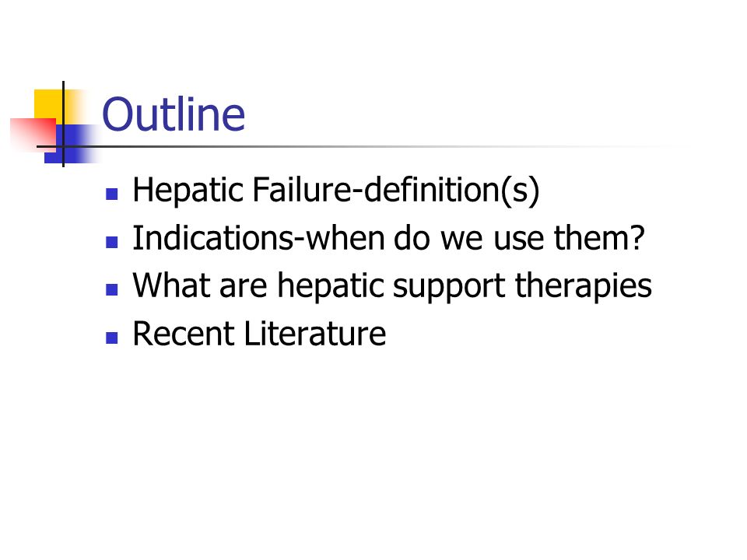Select the "What are hepatic support therapies" line

[392, 286]
